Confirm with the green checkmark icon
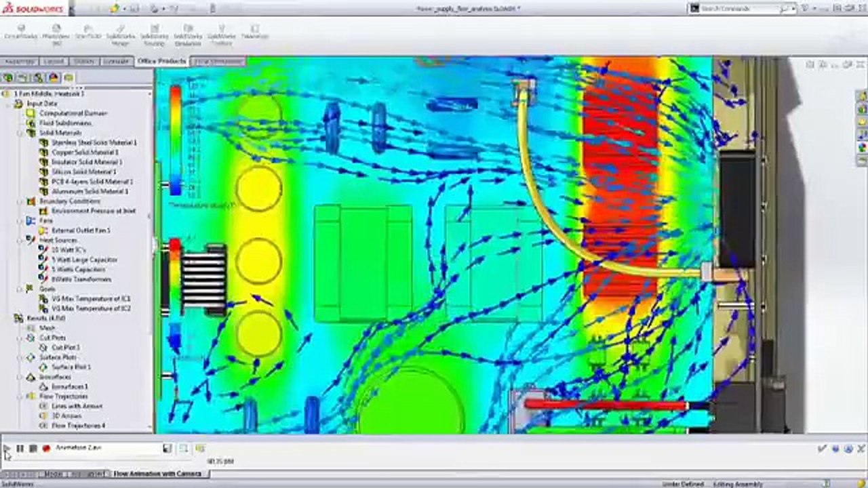Viewport: 868px width, 488px height. click(823, 448)
